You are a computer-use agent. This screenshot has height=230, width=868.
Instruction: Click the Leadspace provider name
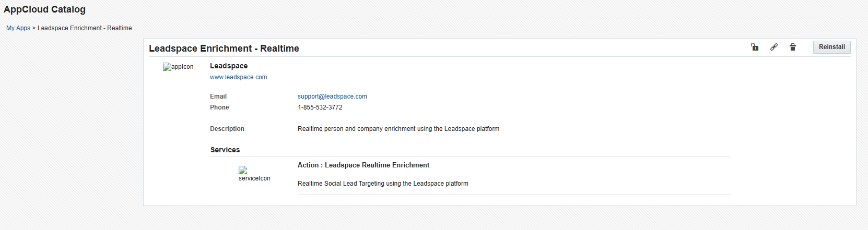tap(229, 66)
